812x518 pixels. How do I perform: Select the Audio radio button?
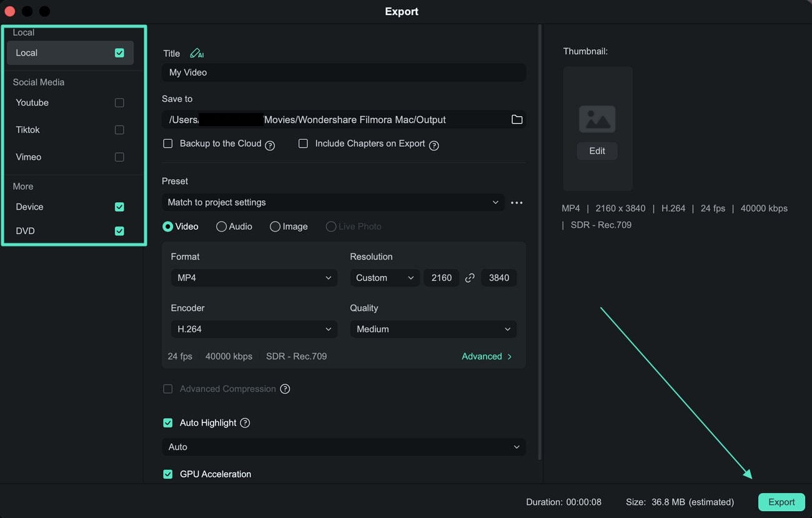point(221,227)
